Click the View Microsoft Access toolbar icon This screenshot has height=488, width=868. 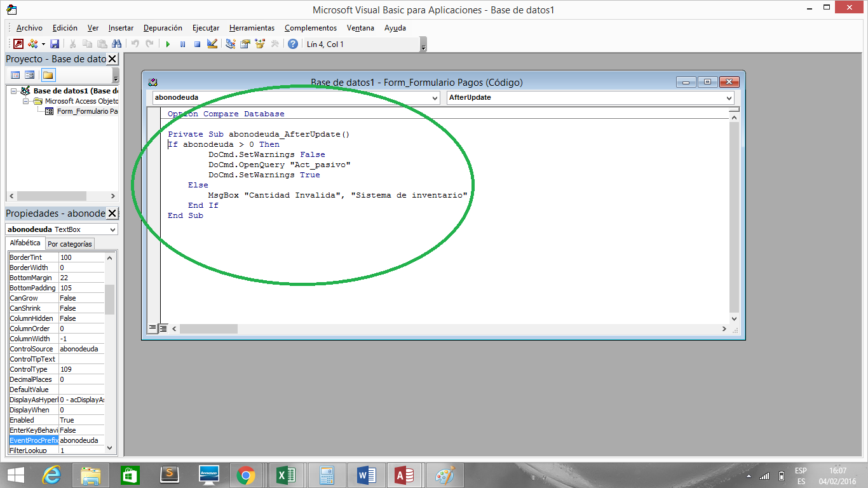(x=18, y=44)
